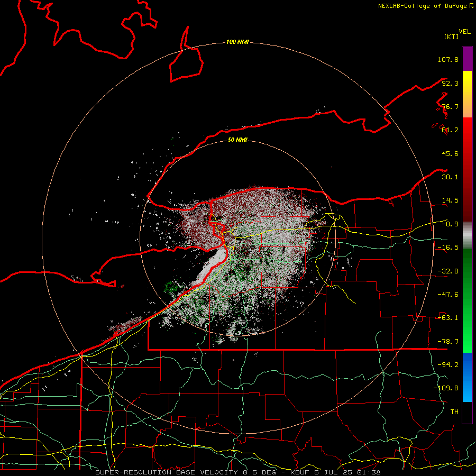
Task: Click the 100 NMI range ring label
Action: (237, 42)
